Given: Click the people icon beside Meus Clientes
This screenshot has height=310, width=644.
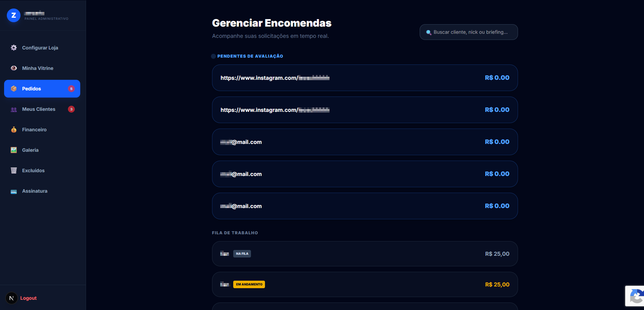Looking at the screenshot, I should pyautogui.click(x=14, y=109).
